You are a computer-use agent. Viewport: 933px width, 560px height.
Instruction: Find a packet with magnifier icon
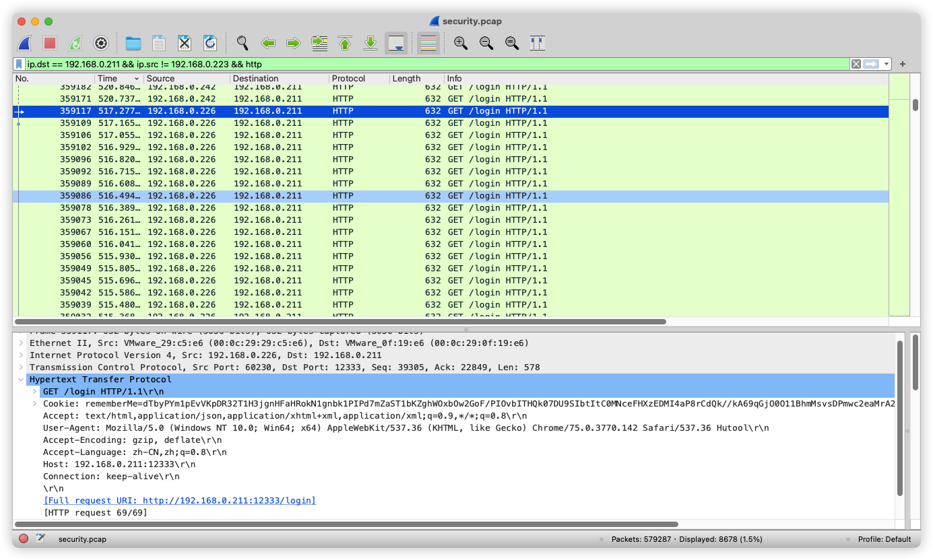pyautogui.click(x=243, y=43)
